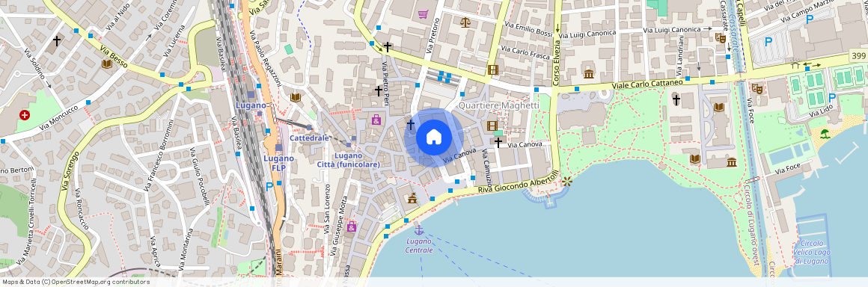Click shopping bag icon near Via Pietro Peri
This screenshot has width=868, height=287.
coord(376,120)
